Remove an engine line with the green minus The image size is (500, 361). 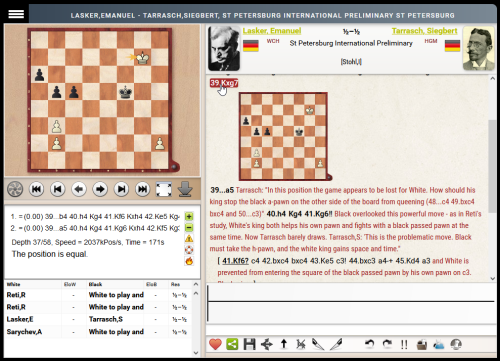click(x=189, y=228)
